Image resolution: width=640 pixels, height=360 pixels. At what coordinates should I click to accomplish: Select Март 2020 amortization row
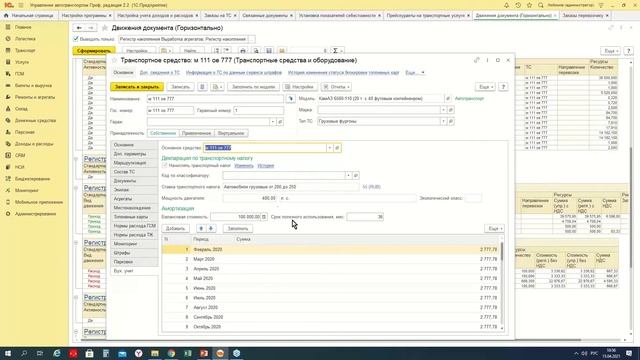point(330,259)
